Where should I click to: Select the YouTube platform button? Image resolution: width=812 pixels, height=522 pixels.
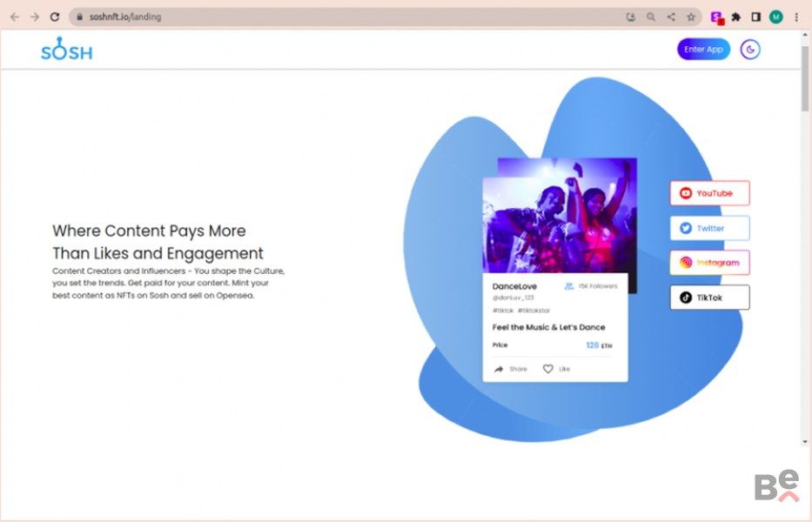tap(709, 193)
